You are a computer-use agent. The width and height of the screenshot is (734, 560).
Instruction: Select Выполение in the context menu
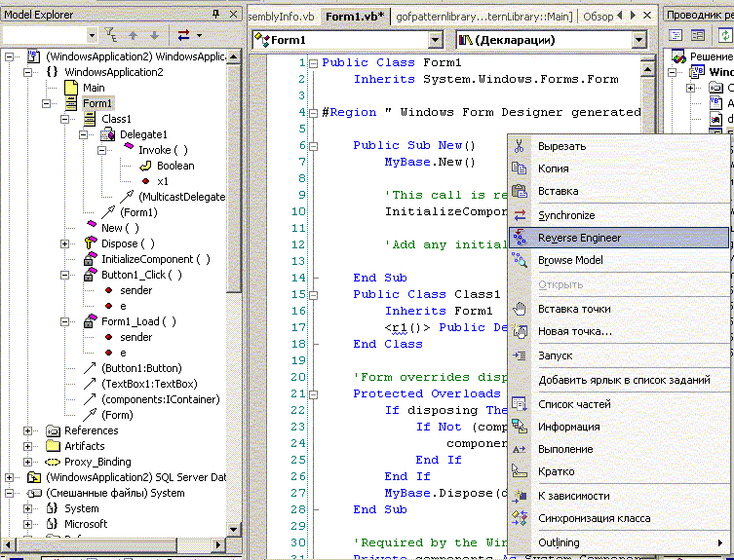618,449
